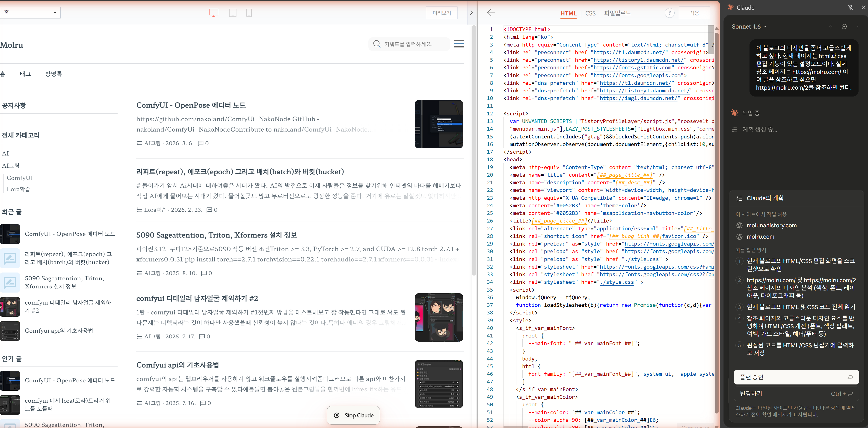Open the Sonnet 4.6 model dropdown
This screenshot has height=428, width=868.
pyautogui.click(x=749, y=26)
